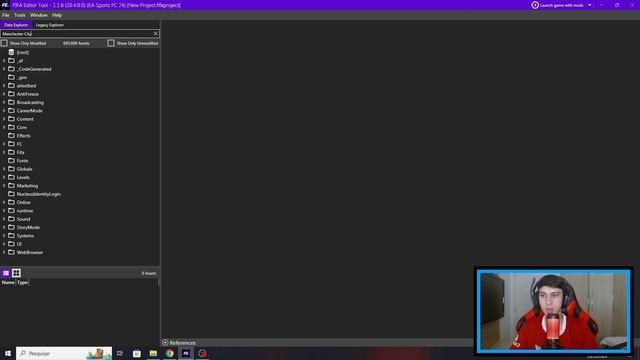
Task: Expand the References panel arrow icon
Action: pyautogui.click(x=165, y=343)
